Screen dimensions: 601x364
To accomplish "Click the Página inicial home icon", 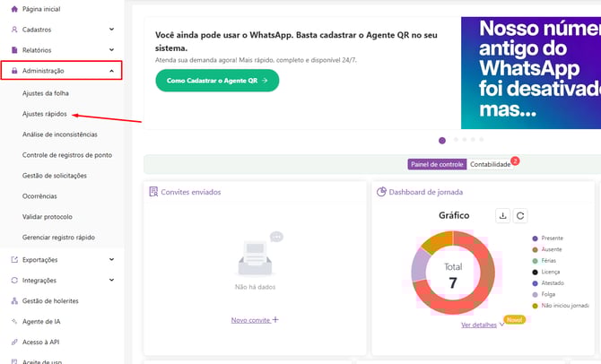I will 13,7.
